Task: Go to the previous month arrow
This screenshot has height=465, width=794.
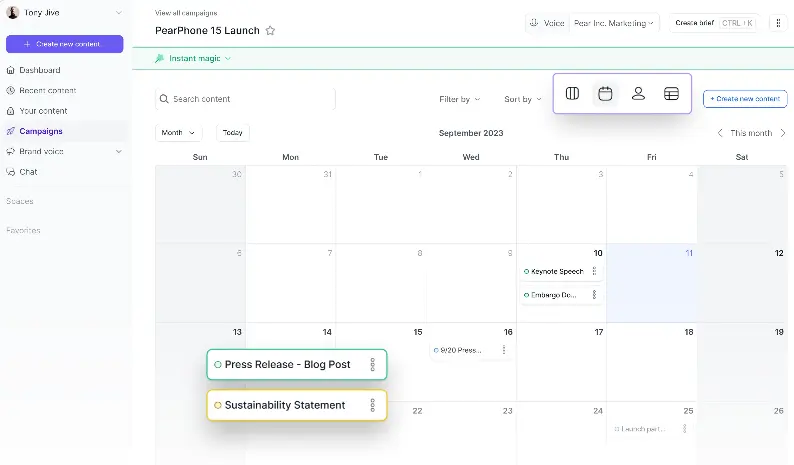Action: point(719,133)
